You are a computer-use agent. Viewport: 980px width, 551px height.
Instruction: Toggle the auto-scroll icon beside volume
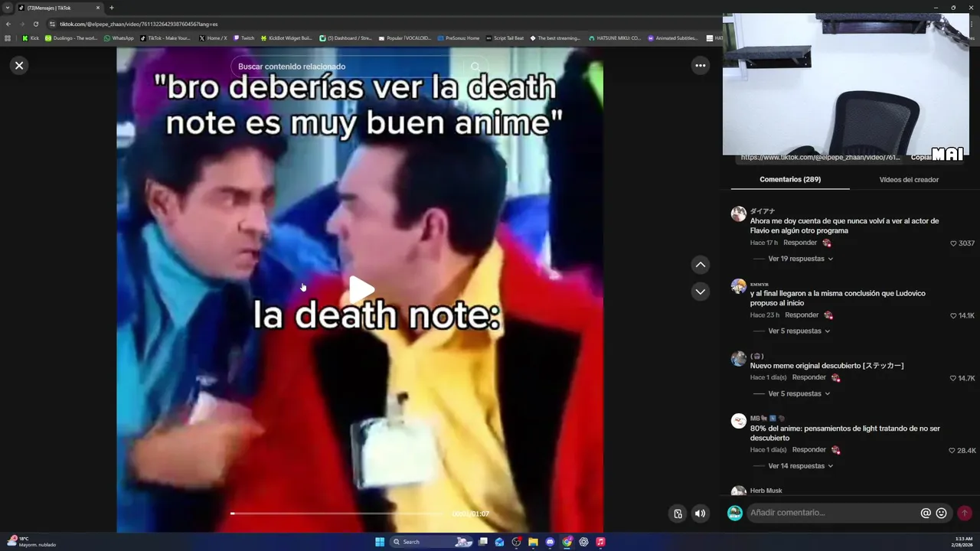pyautogui.click(x=678, y=514)
